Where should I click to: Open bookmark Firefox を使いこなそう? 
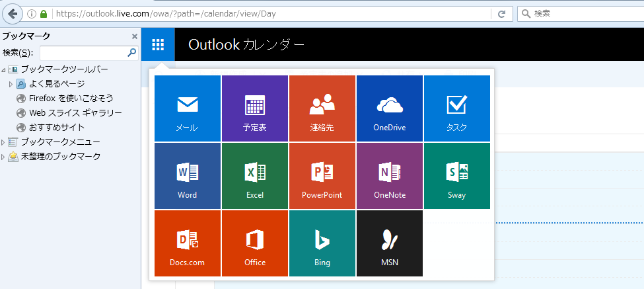[65, 99]
